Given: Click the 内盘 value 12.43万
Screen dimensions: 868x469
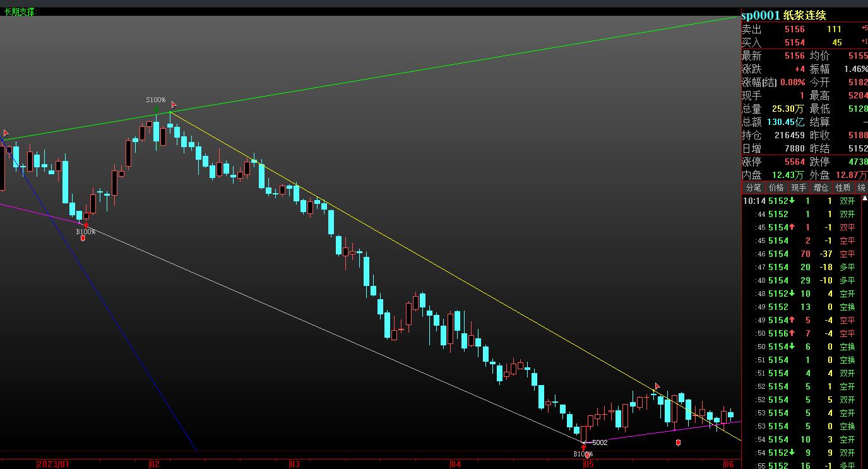Looking at the screenshot, I should click(x=788, y=175).
